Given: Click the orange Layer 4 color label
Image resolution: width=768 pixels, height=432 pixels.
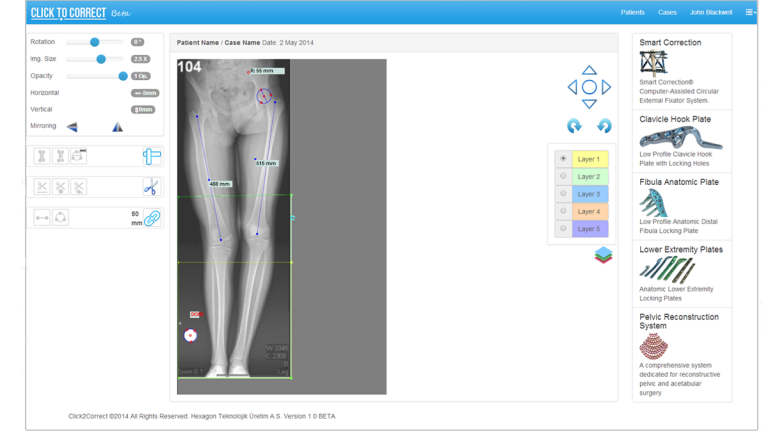Looking at the screenshot, I should [x=590, y=212].
